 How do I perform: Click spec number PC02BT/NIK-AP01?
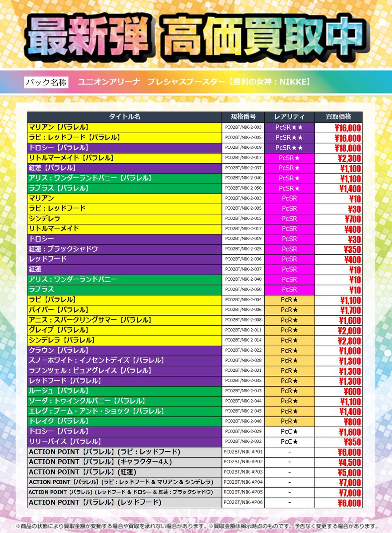pos(243,453)
